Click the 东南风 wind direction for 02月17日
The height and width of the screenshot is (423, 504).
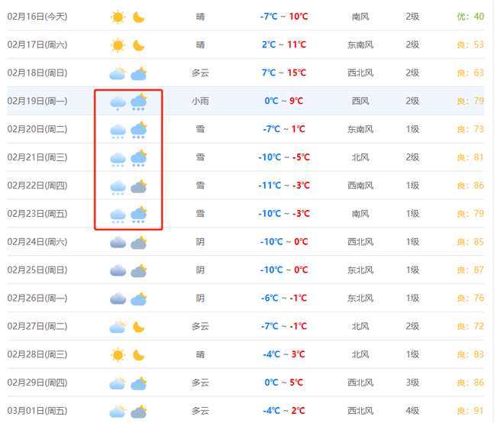[363, 45]
